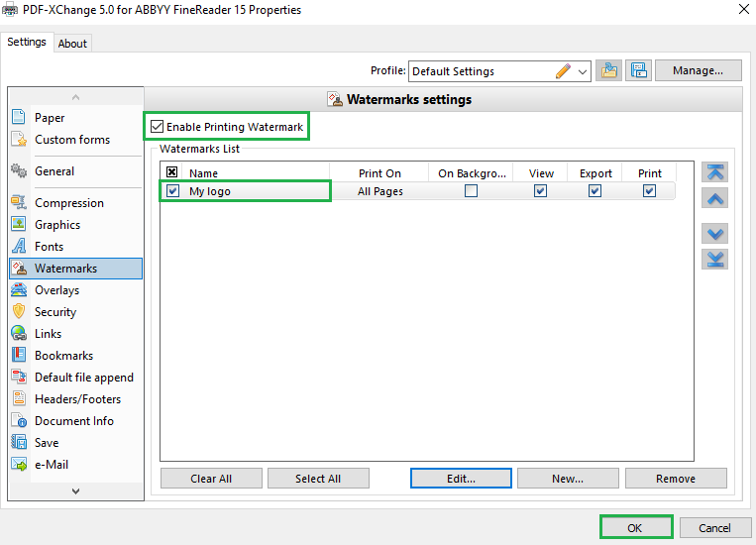
Task: Create watermark with New... button
Action: click(568, 479)
